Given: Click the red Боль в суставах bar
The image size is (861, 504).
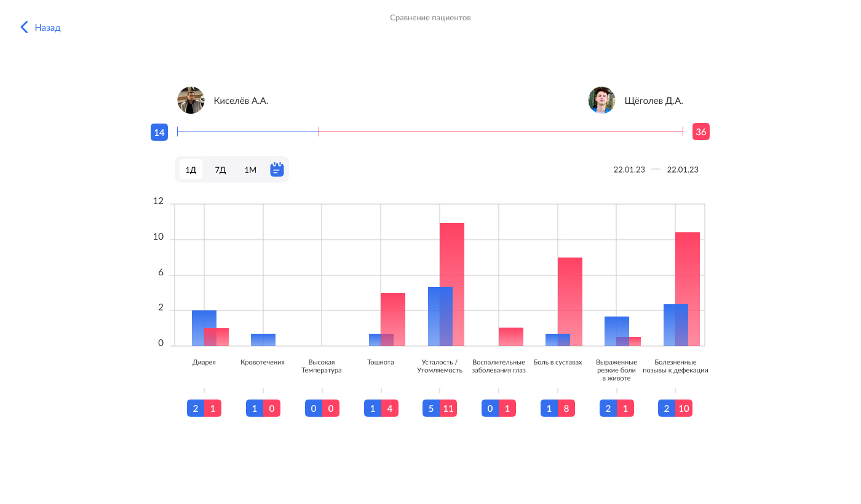Looking at the screenshot, I should click(x=570, y=302).
